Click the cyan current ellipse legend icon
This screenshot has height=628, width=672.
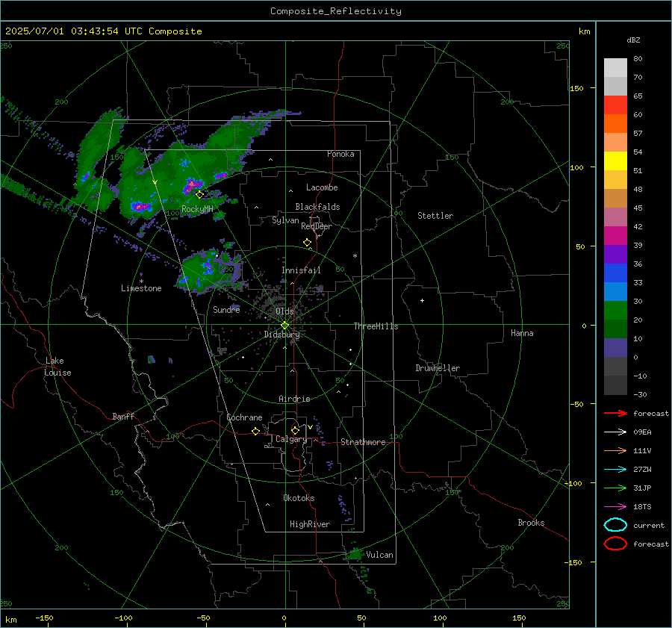[x=615, y=525]
